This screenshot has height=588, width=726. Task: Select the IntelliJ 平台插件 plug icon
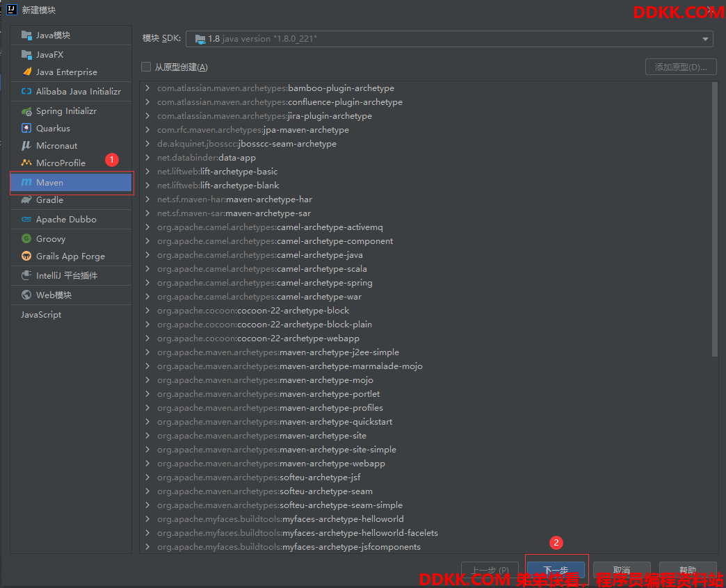pyautogui.click(x=26, y=275)
